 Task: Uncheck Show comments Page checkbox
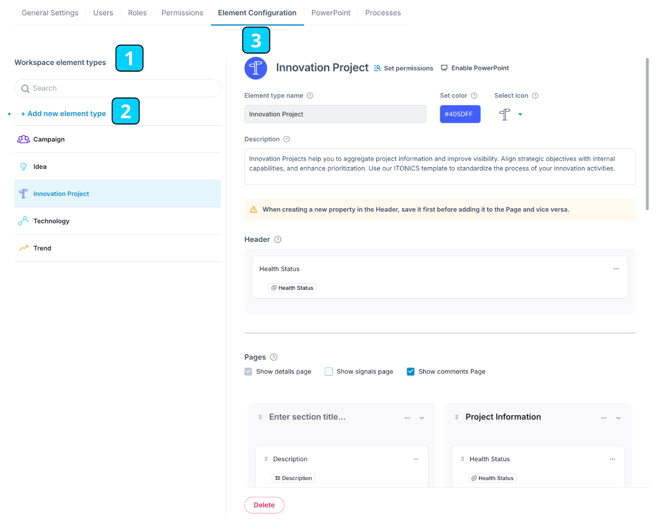(x=411, y=372)
